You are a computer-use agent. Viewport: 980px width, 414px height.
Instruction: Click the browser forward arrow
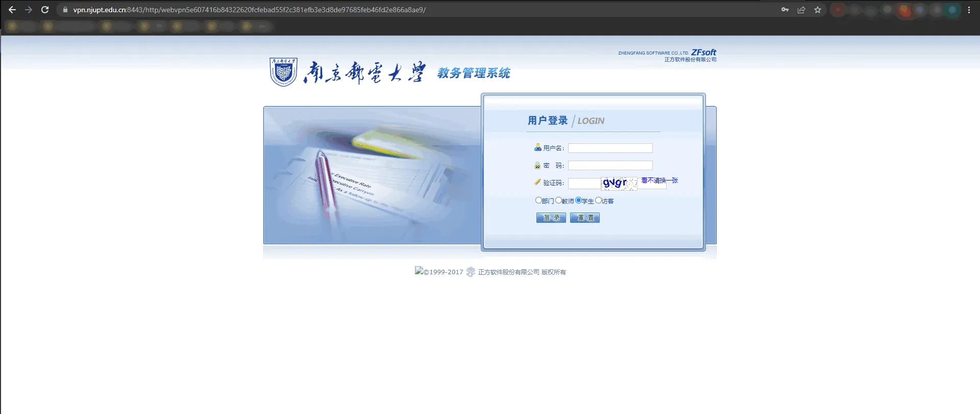29,10
